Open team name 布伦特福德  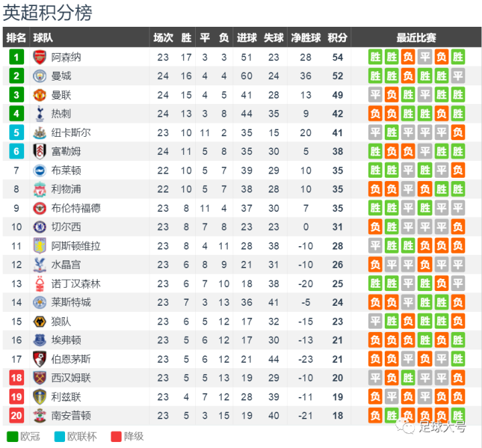click(x=76, y=208)
